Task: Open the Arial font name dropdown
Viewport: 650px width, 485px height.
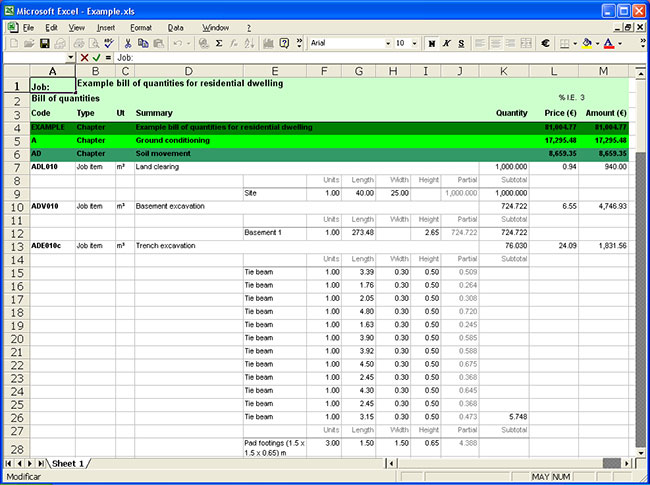Action: pyautogui.click(x=388, y=43)
